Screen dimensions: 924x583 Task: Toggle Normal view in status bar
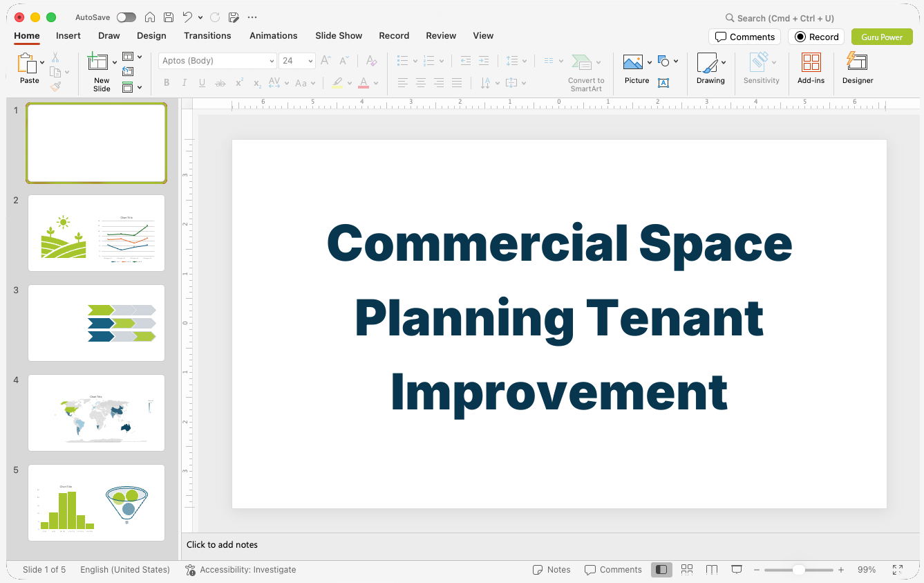pyautogui.click(x=661, y=569)
